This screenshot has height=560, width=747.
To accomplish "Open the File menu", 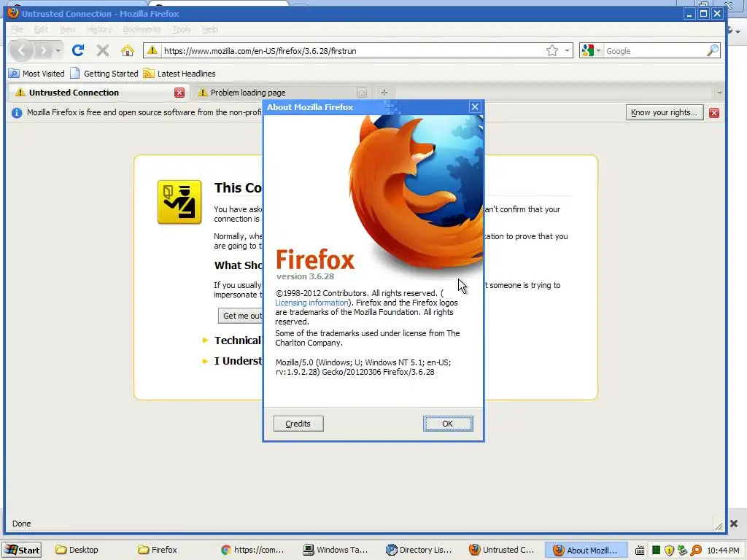I will tap(17, 29).
